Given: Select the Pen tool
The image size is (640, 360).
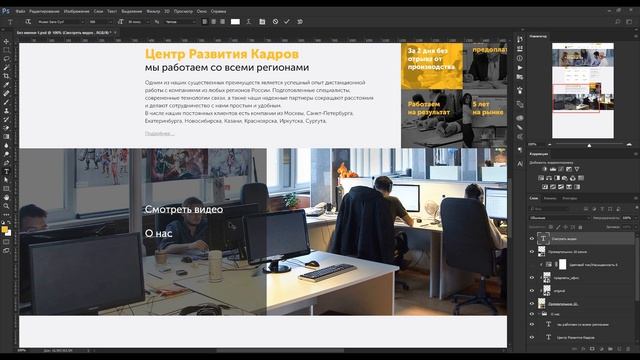Looking at the screenshot, I should (6, 162).
